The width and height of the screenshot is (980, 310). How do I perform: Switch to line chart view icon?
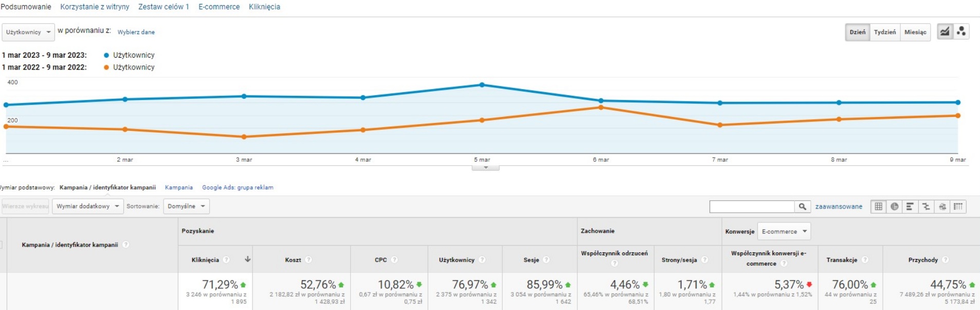point(945,32)
